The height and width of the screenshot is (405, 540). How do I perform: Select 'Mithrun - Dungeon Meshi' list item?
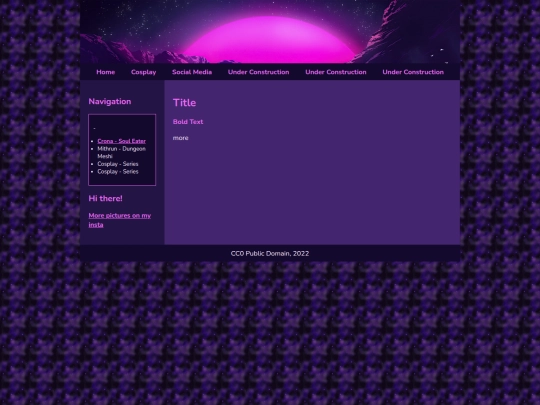click(121, 153)
